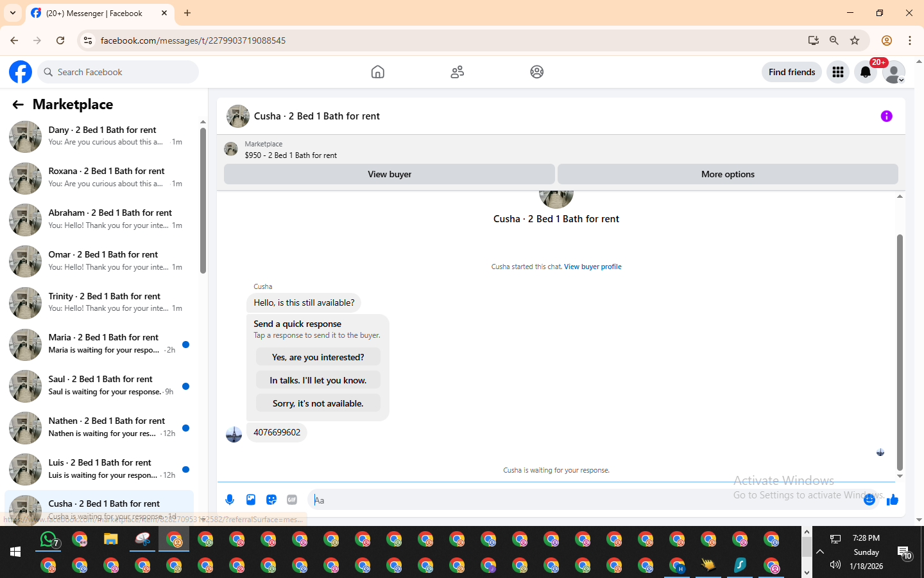Click the voice clip microphone icon
The image size is (924, 578).
230,500
